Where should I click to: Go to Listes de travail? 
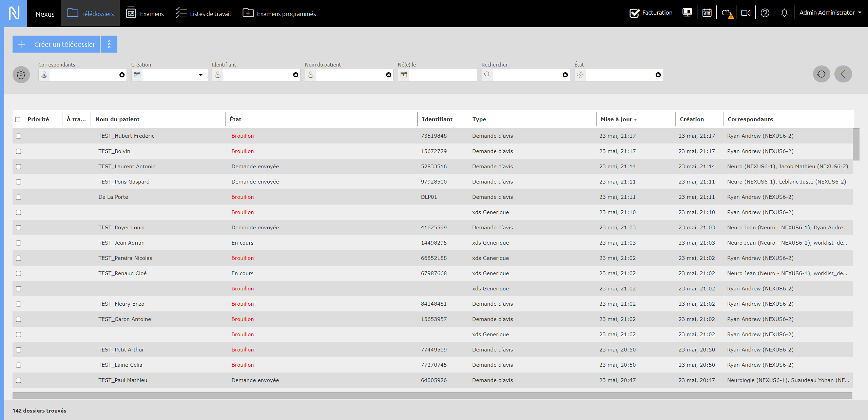[203, 13]
